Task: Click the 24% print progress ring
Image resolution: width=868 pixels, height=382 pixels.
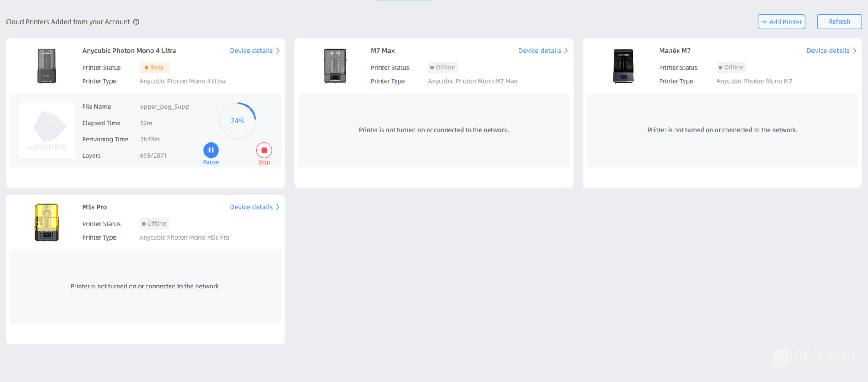Action: [237, 121]
